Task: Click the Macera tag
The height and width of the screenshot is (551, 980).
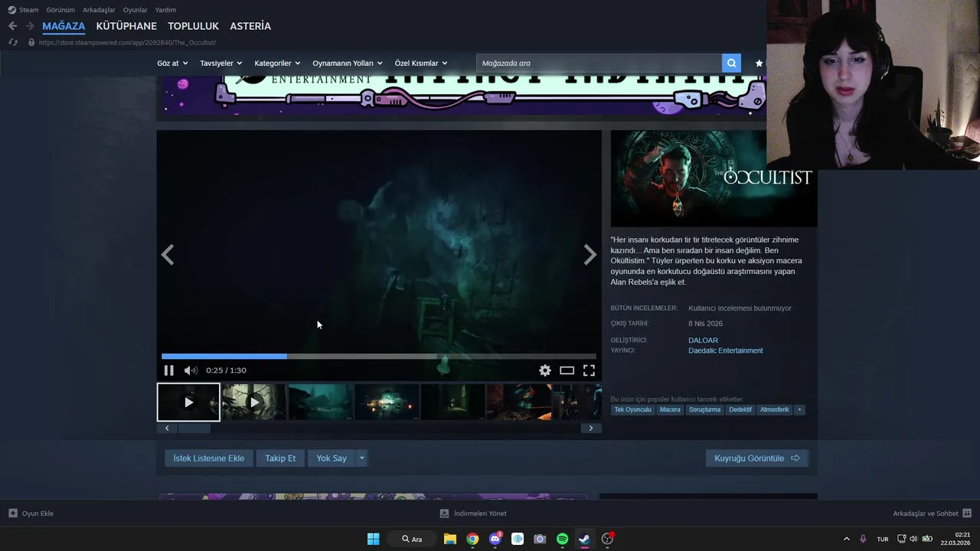Action: [670, 410]
